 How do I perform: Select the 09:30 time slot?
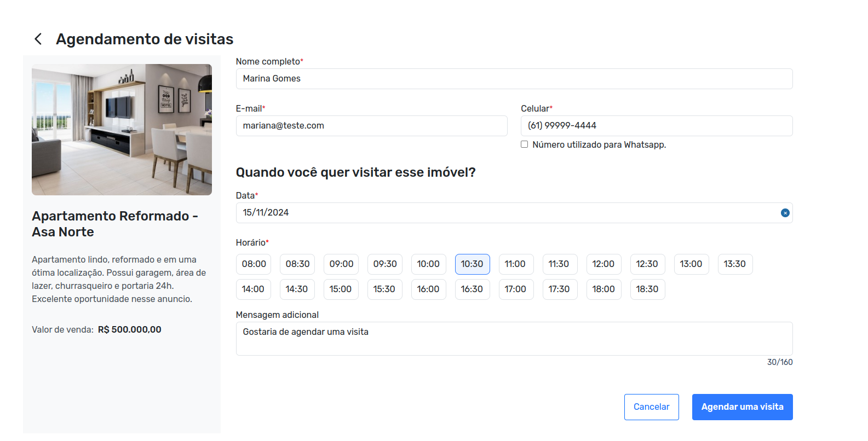[x=384, y=264]
